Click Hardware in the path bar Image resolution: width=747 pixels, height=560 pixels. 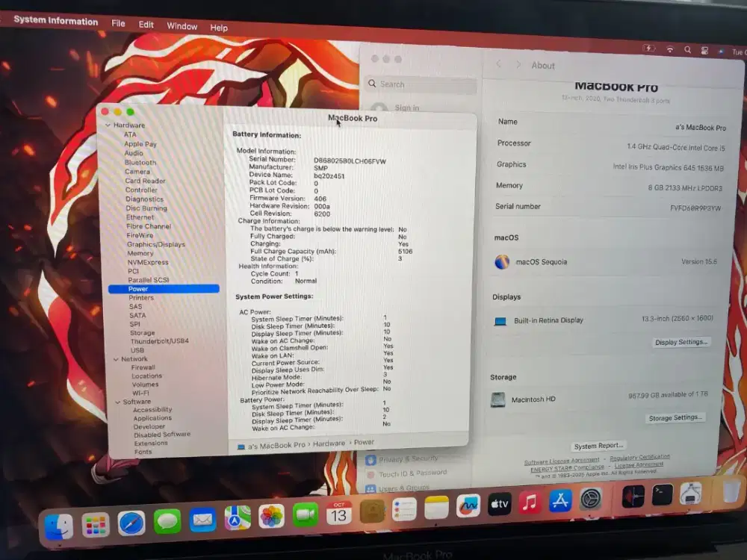tap(329, 444)
